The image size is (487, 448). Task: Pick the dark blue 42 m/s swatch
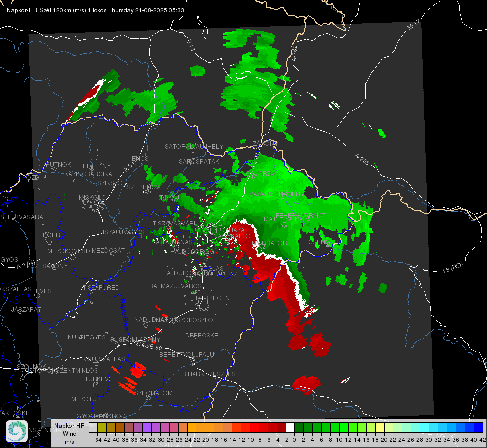point(479,427)
